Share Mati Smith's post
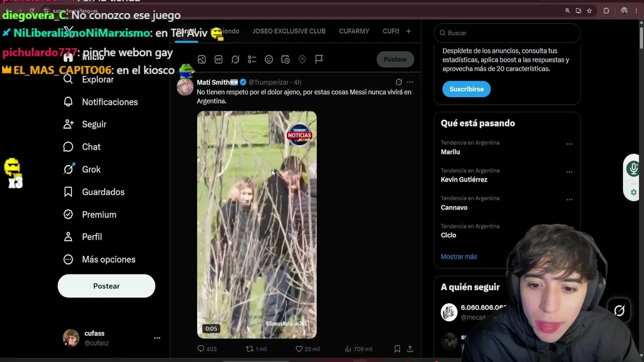 tap(410, 349)
